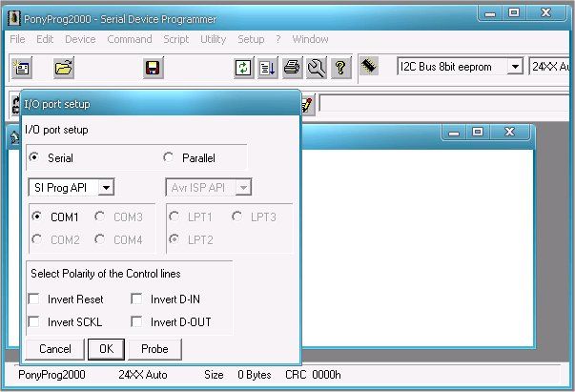Click the Cancel button
Image resolution: width=575 pixels, height=392 pixels.
[x=55, y=349]
